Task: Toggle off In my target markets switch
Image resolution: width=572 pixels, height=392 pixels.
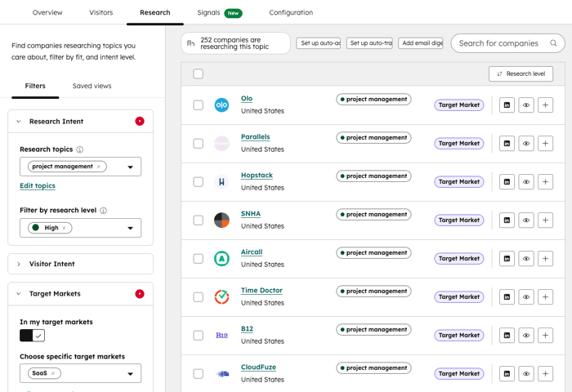Action: click(x=33, y=336)
